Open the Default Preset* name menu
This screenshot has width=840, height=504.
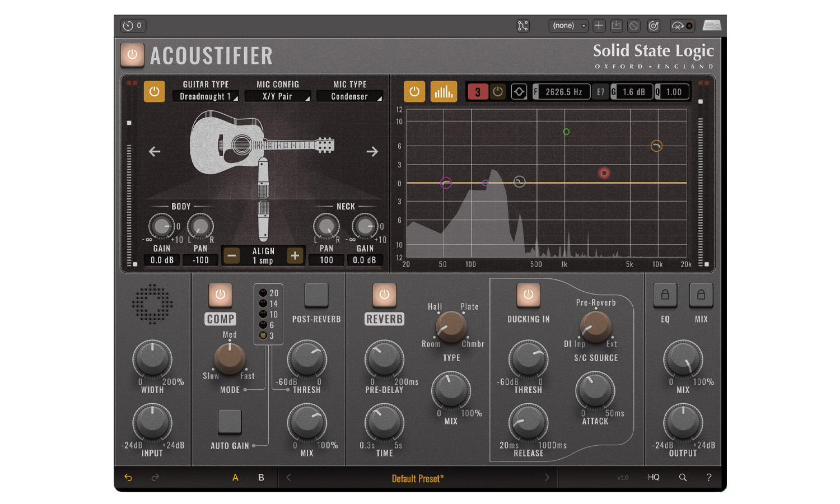coord(418,478)
